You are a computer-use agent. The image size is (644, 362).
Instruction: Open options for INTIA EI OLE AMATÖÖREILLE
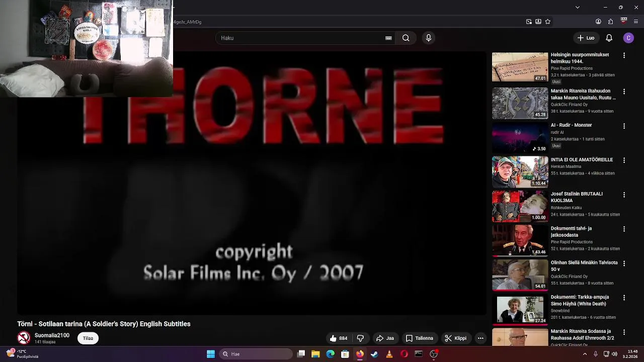click(624, 160)
